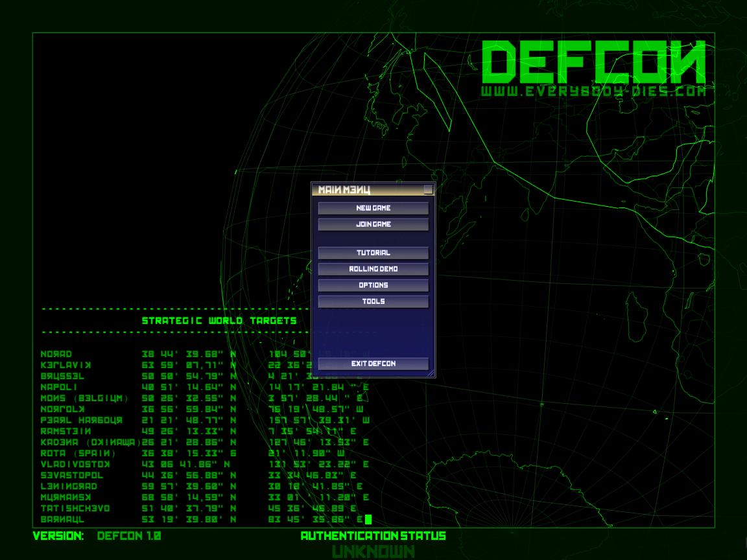747x560 pixels.
Task: Select the Rota (Spain) target name
Action: click(78, 453)
